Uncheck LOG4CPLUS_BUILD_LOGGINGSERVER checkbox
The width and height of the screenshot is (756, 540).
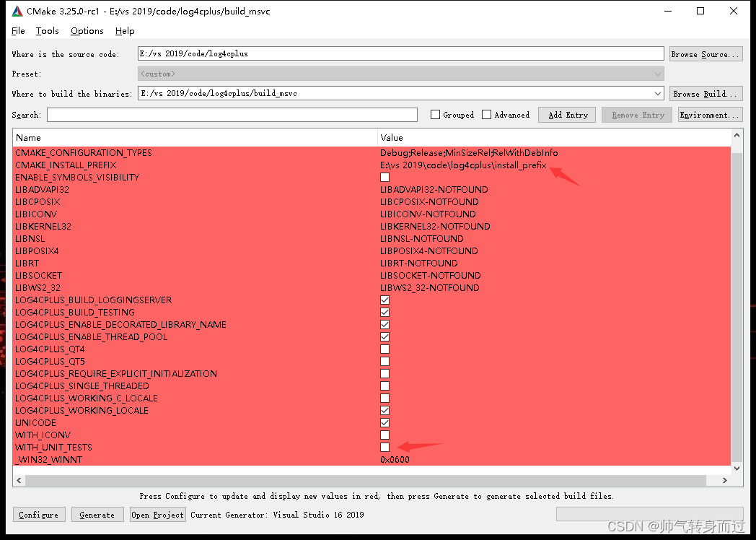pos(384,300)
